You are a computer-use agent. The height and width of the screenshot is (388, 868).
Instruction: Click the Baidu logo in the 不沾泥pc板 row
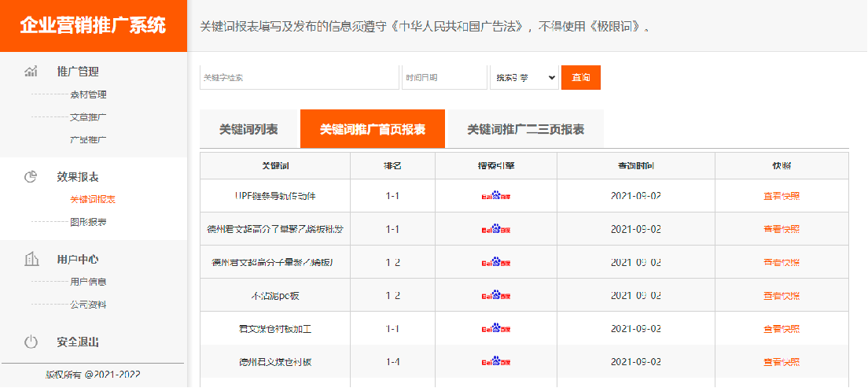point(495,296)
